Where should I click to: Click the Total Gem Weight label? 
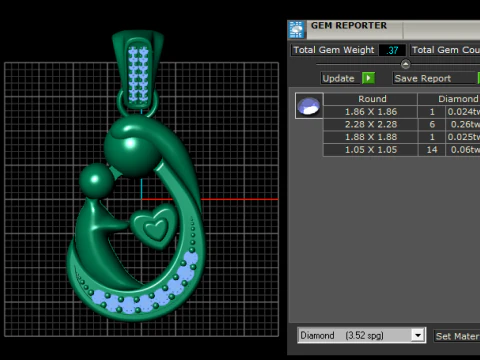334,50
